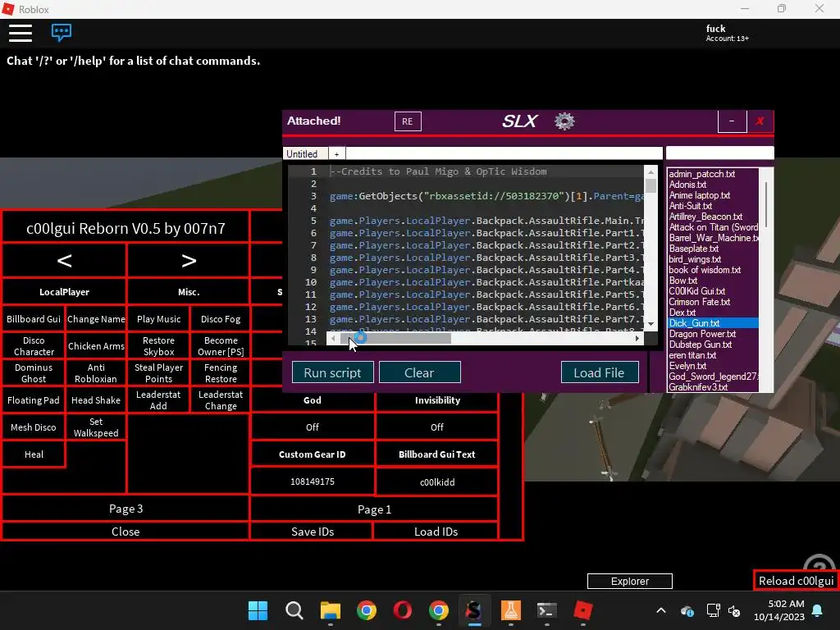Select Dragon Power.txt script

pyautogui.click(x=702, y=334)
